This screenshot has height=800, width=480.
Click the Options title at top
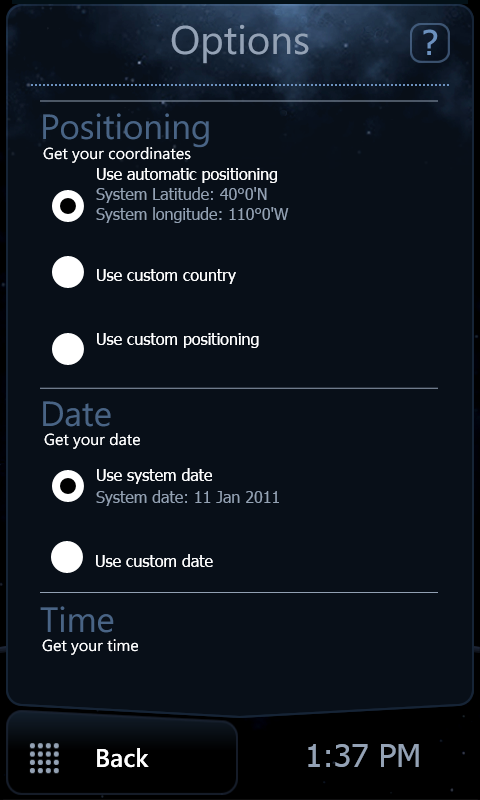tap(240, 42)
